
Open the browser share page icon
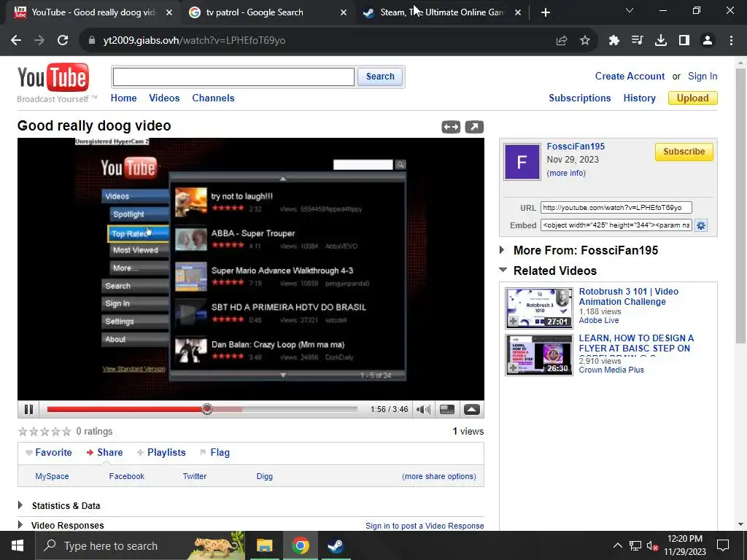562,41
